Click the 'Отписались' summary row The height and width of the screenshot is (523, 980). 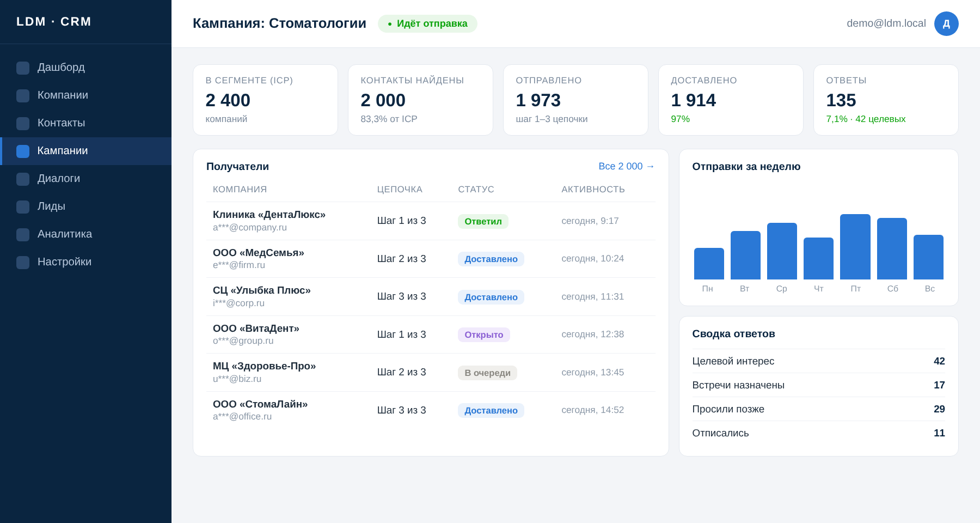pos(818,433)
